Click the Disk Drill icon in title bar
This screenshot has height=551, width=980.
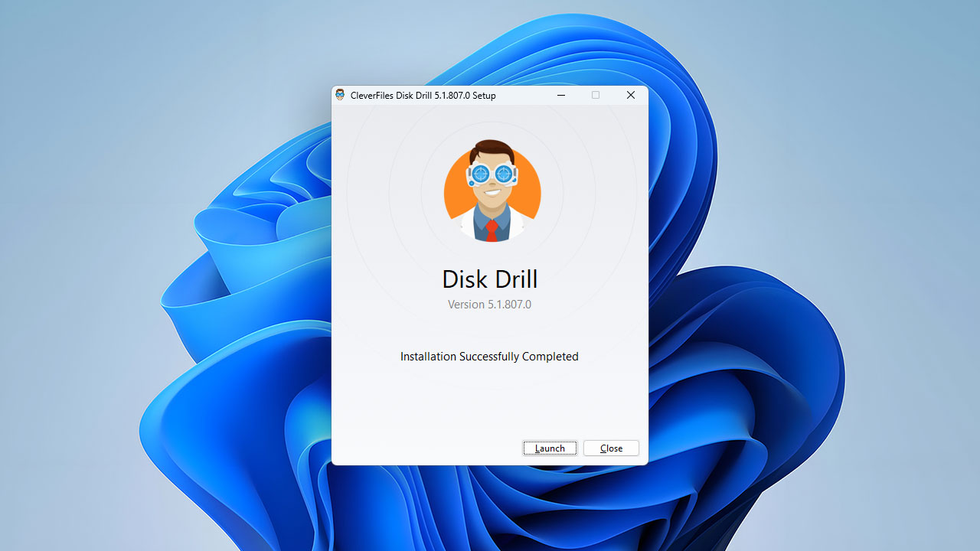pyautogui.click(x=340, y=95)
